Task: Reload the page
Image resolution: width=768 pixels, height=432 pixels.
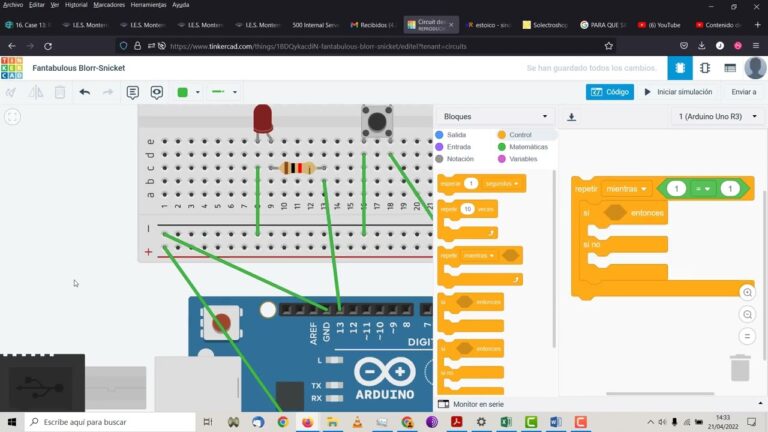Action: 48,46
